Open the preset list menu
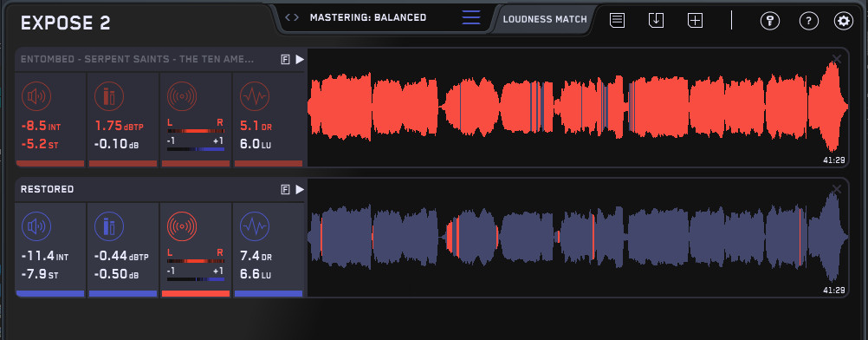868x340 pixels. tap(471, 17)
